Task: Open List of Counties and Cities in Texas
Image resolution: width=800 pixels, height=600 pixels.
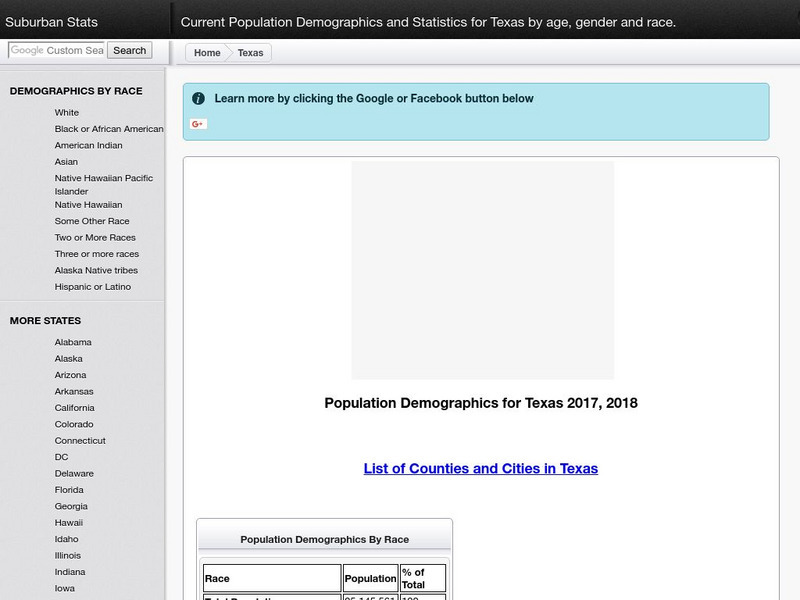Action: pyautogui.click(x=481, y=468)
